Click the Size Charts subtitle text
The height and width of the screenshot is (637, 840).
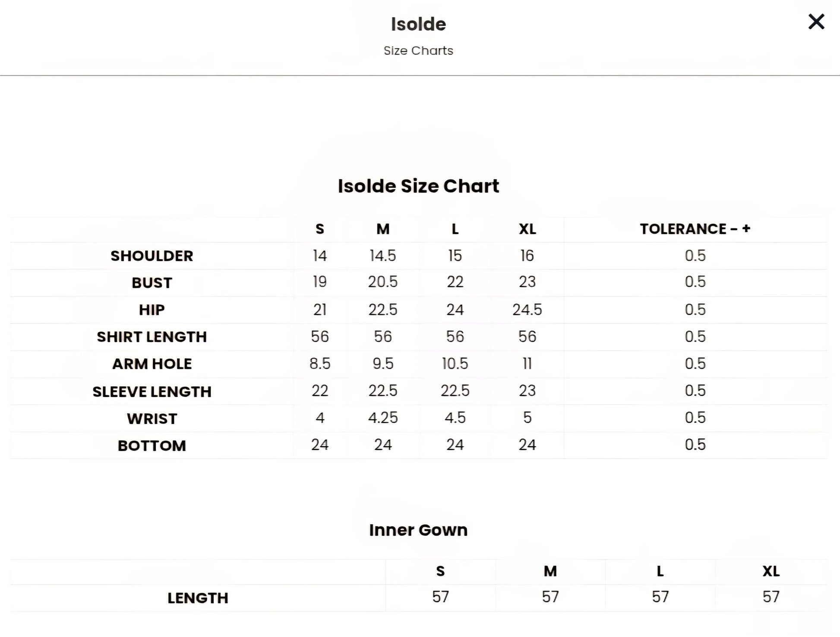click(418, 51)
